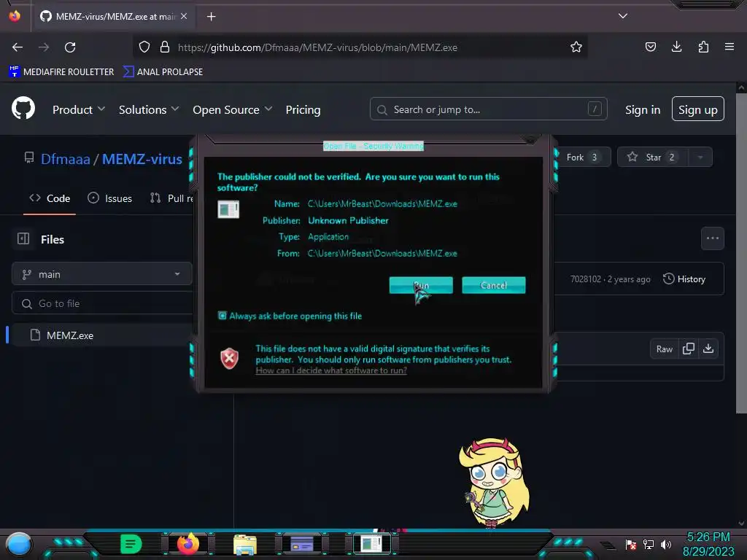Expand the Product menu
This screenshot has width=747, height=560.
pyautogui.click(x=79, y=109)
